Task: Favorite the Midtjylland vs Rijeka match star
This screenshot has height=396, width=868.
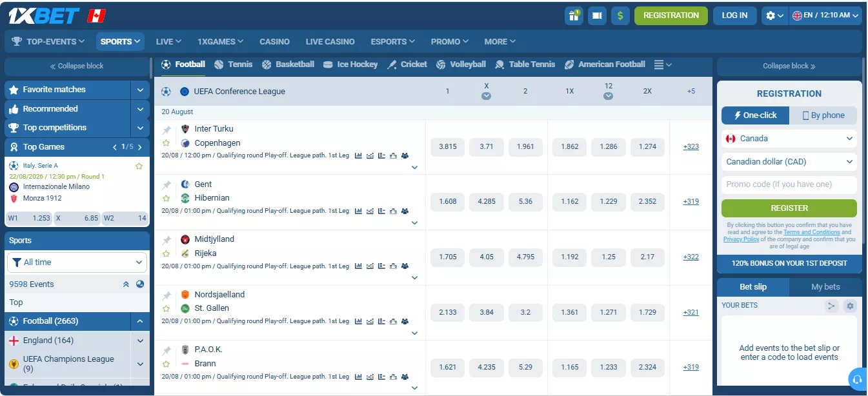Action: [x=167, y=253]
